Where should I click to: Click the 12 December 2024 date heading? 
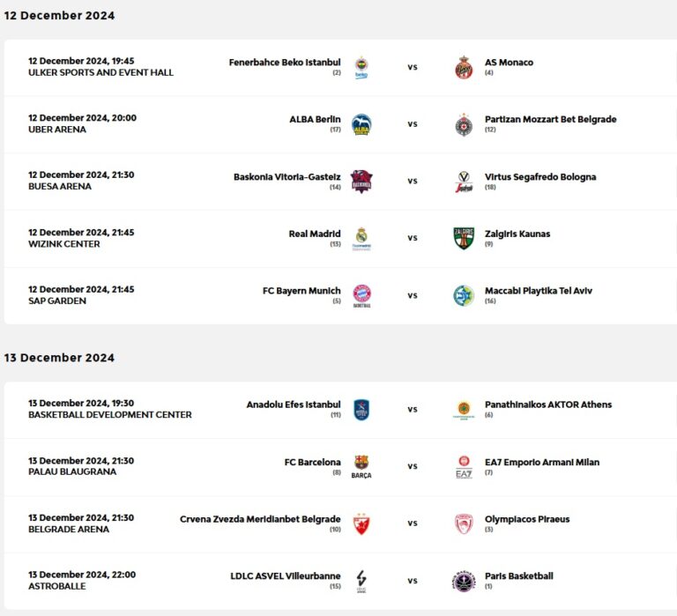coord(59,16)
